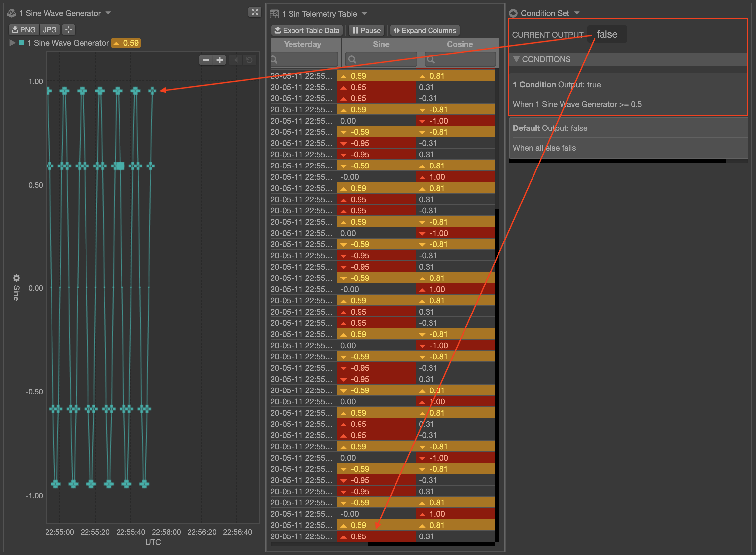The image size is (756, 555).
Task: Click the teal legend color swatch
Action: tap(21, 43)
